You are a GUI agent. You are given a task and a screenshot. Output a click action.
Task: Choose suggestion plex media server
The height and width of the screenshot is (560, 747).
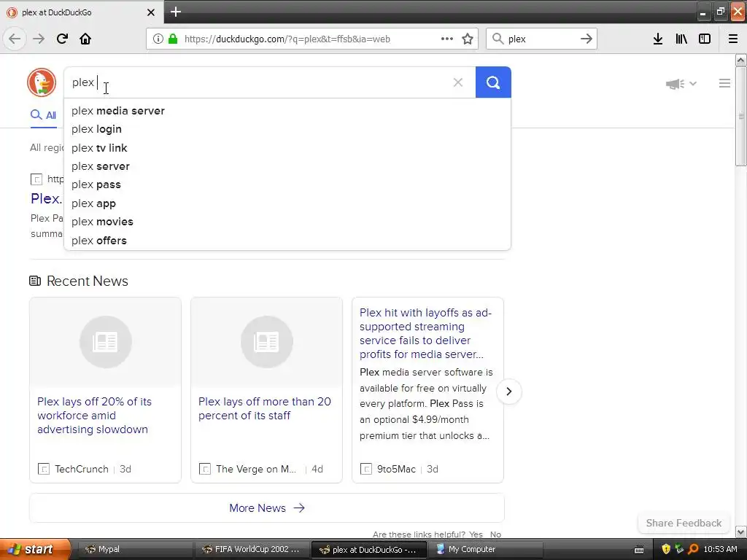pyautogui.click(x=287, y=111)
